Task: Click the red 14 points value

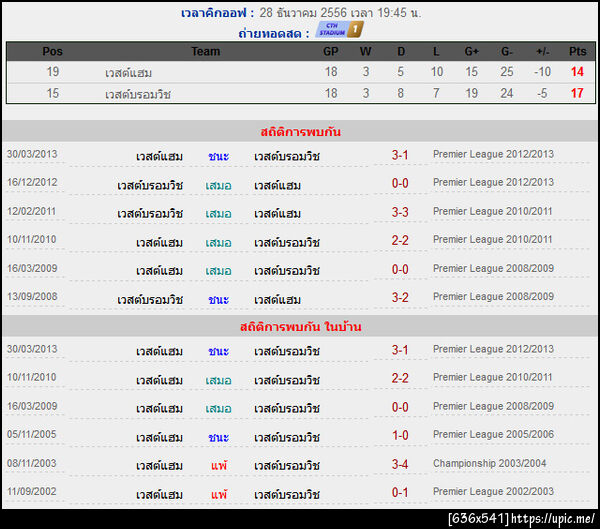Action: point(577,72)
